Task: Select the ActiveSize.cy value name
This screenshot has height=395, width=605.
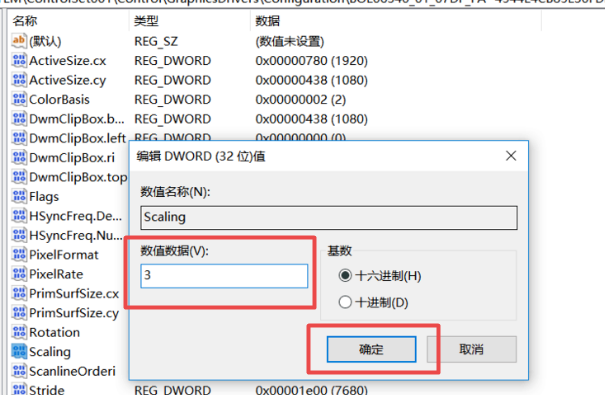Action: pos(68,80)
